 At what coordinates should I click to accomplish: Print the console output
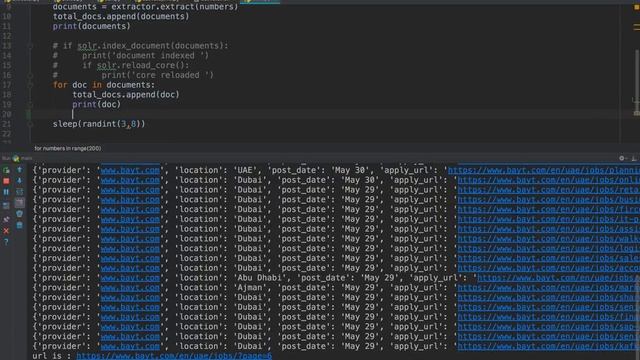coord(19,214)
